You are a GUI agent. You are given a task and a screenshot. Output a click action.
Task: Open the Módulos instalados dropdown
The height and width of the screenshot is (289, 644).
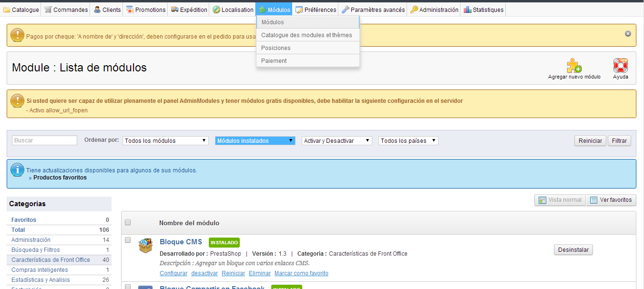[x=255, y=140]
